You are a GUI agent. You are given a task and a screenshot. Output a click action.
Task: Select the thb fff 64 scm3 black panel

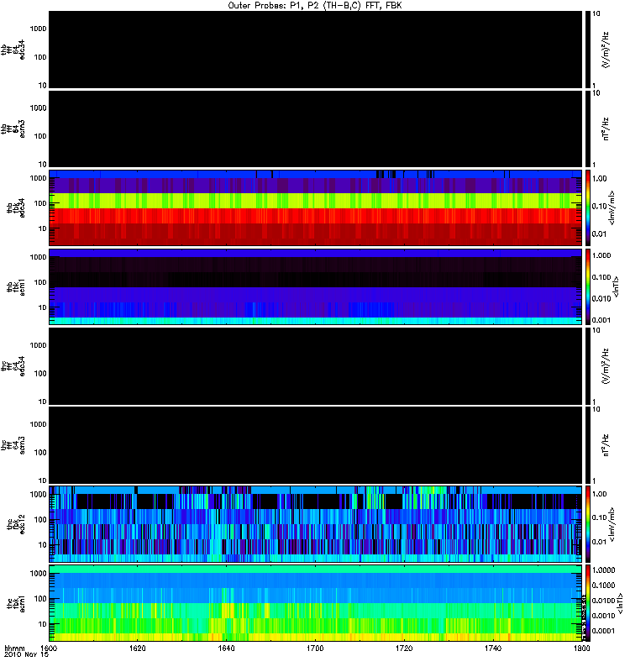pyautogui.click(x=315, y=129)
